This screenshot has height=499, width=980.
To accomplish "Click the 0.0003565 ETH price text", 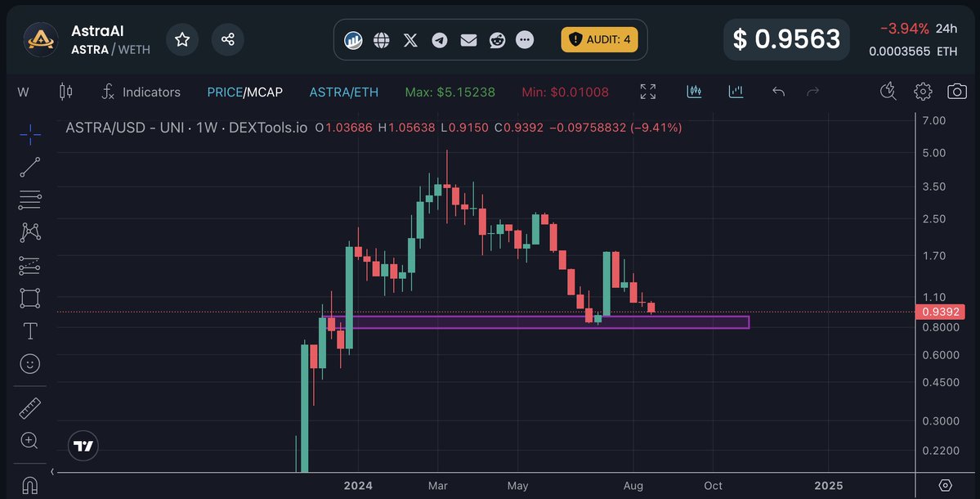I will tap(913, 52).
